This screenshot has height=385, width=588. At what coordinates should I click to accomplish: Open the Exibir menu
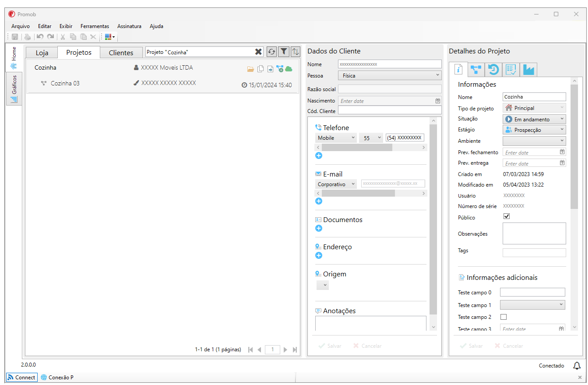pyautogui.click(x=66, y=26)
